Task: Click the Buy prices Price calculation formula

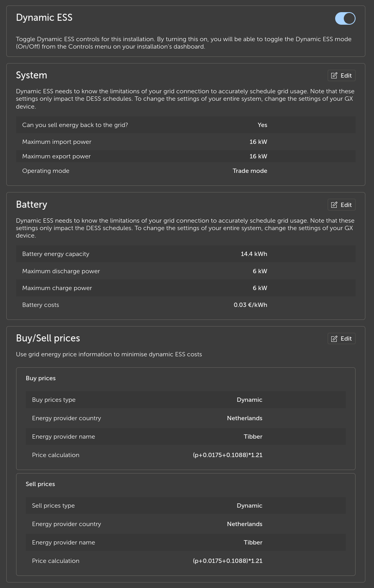Action: pos(228,455)
